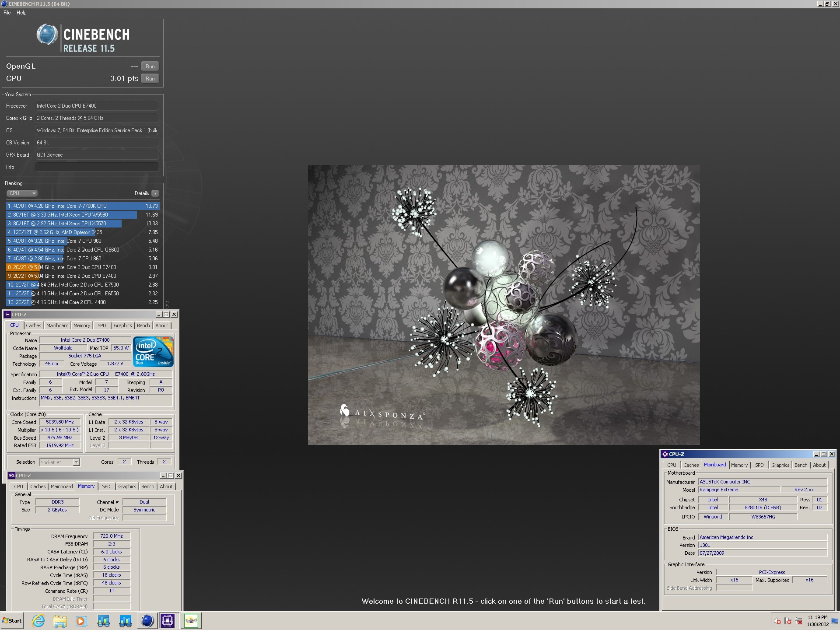Viewport: 840px width, 630px height.
Task: Minimize the CPU-Z Mainboard window
Action: click(x=816, y=454)
